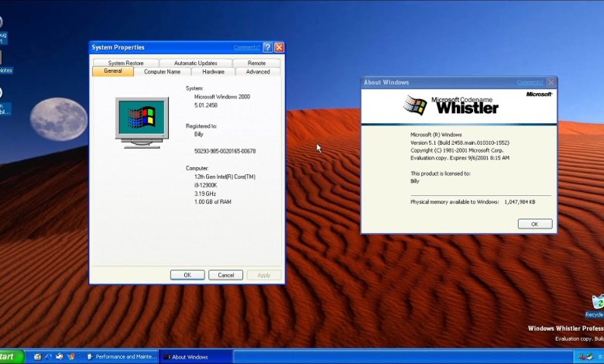Click the tray icon beside the clock
This screenshot has width=604, height=364.
[590, 357]
